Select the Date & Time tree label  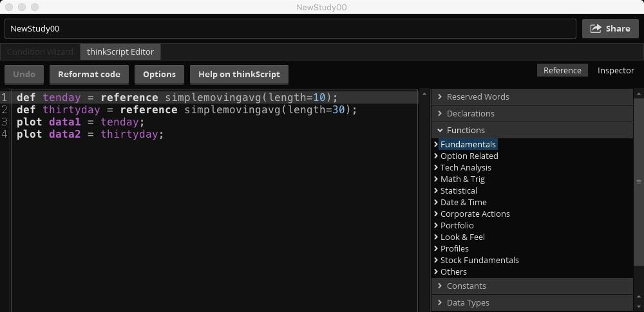(x=463, y=202)
